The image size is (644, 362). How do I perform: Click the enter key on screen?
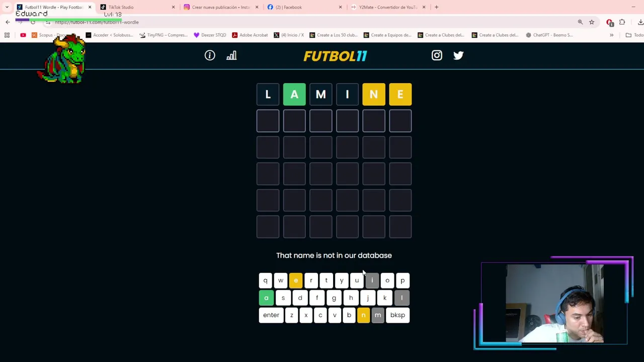271,315
